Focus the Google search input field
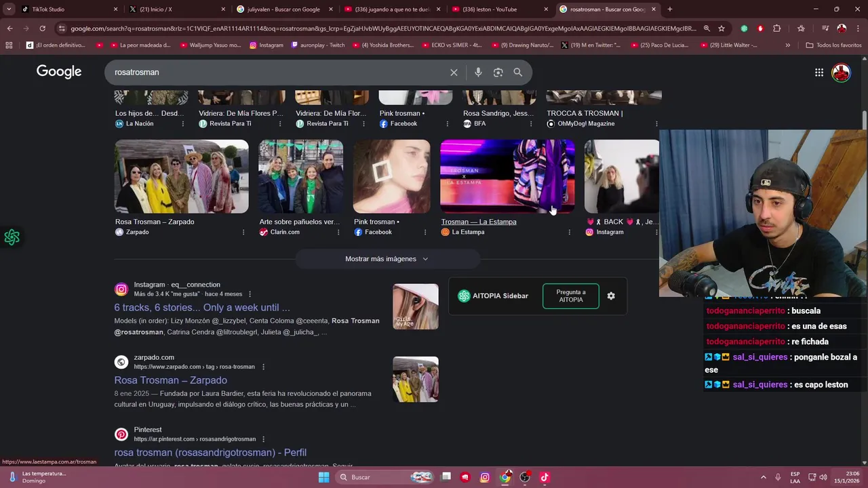Screen dimensions: 868x488 pyautogui.click(x=278, y=73)
